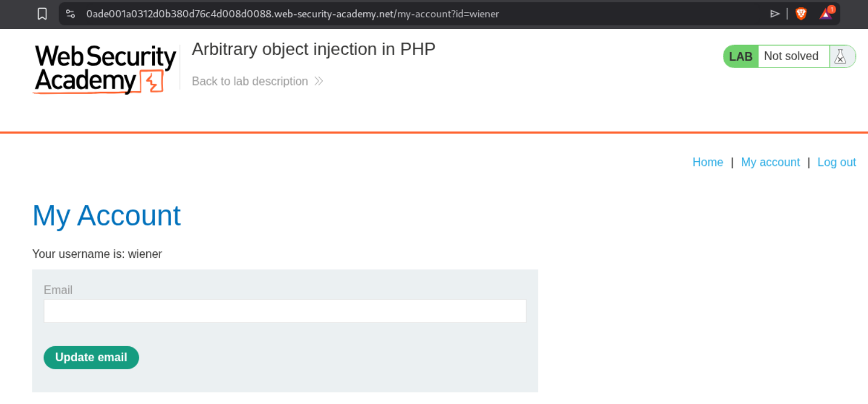The width and height of the screenshot is (868, 404).
Task: Log out using the Log out link
Action: pyautogui.click(x=836, y=162)
